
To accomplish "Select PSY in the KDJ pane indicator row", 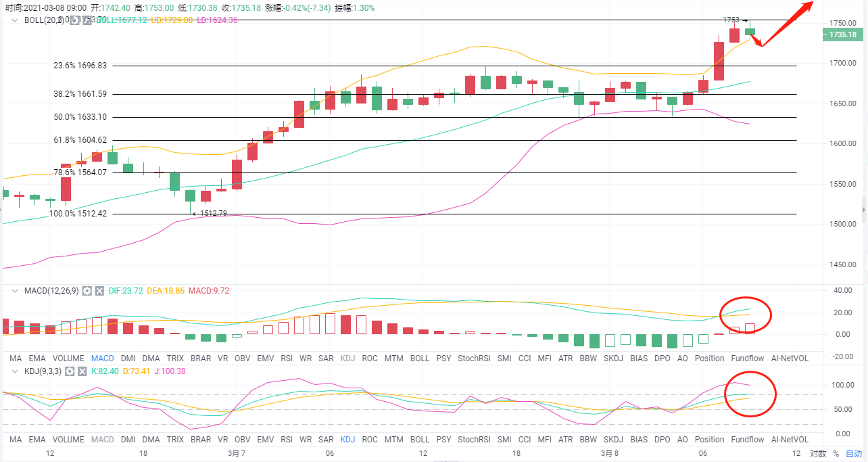I will tap(443, 440).
